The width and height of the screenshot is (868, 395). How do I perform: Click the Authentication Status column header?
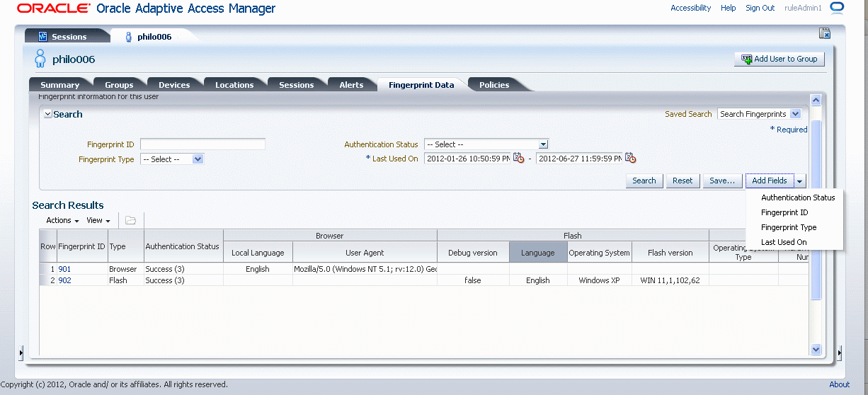tap(182, 246)
